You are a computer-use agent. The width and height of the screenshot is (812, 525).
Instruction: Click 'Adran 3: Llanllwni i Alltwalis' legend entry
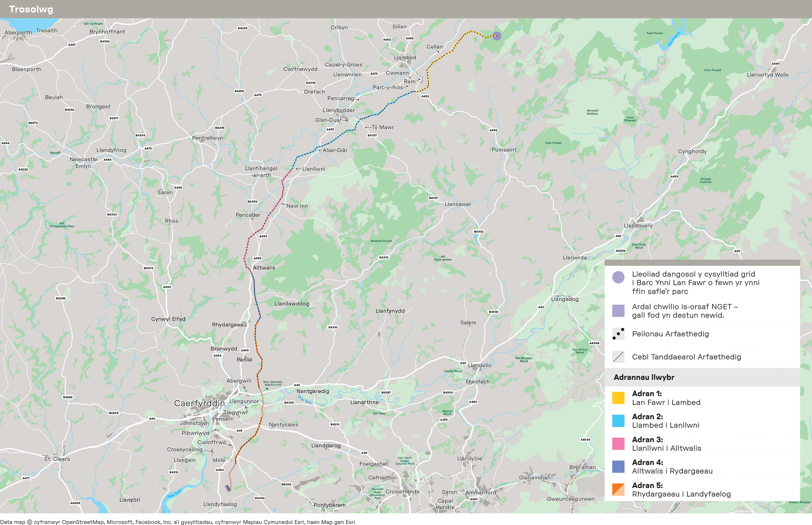click(x=666, y=443)
